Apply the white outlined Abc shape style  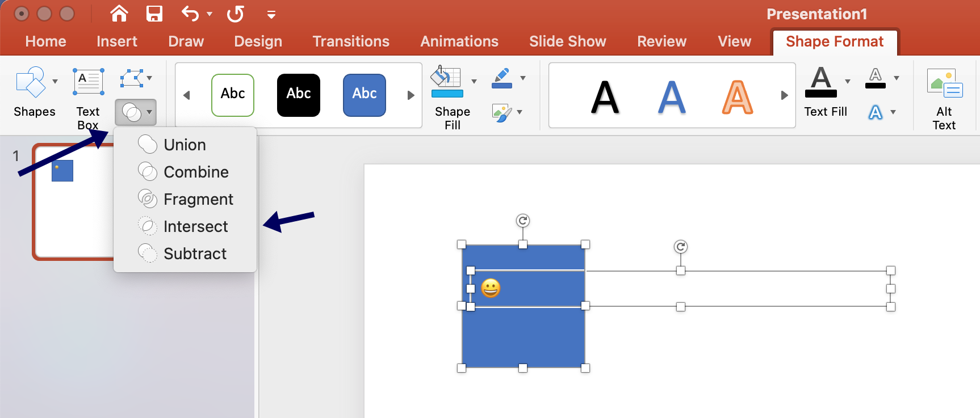tap(233, 95)
